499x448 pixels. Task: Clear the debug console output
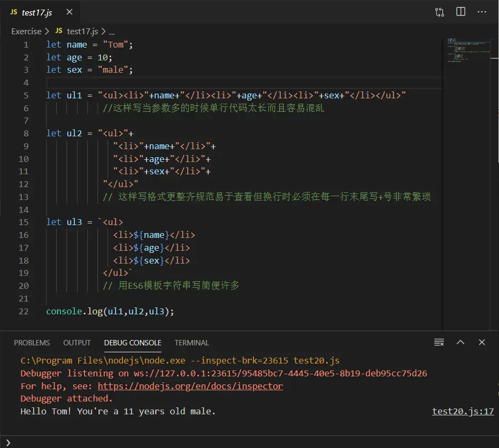coord(439,343)
